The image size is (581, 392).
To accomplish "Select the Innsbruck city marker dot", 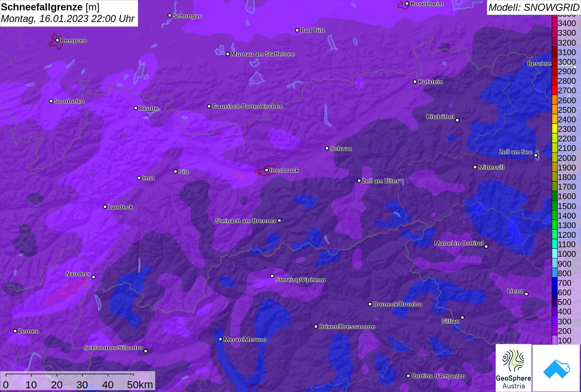I will coord(266,170).
